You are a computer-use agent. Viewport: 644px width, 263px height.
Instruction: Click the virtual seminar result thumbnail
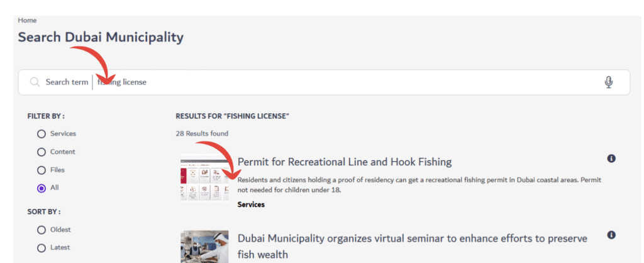pos(204,247)
